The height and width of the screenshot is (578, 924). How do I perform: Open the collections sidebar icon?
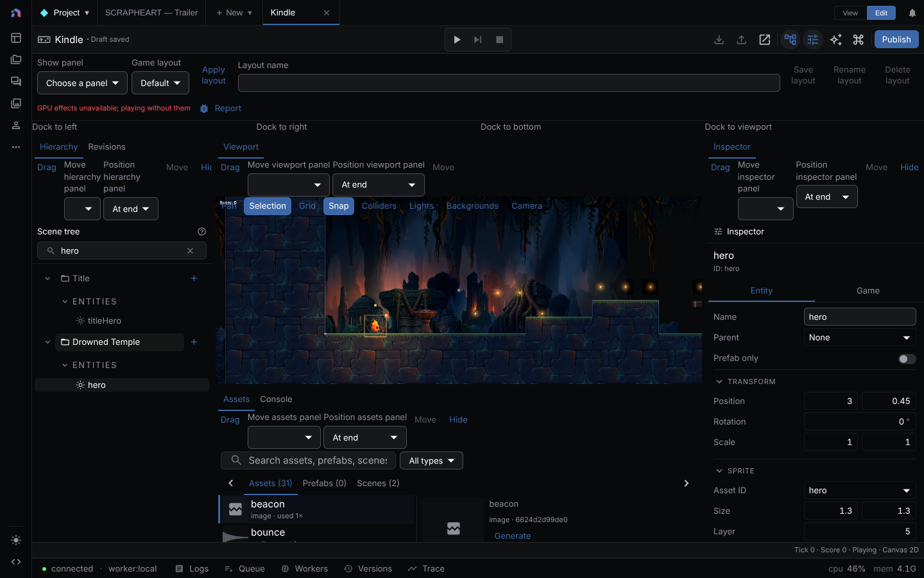16,60
